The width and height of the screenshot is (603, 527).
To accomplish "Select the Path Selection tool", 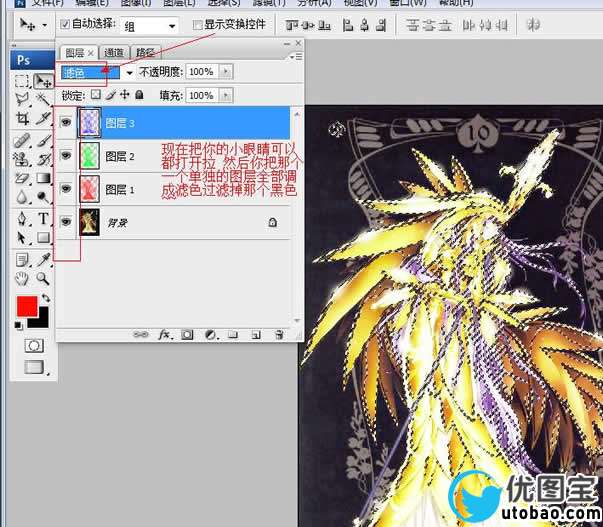I will (22, 238).
